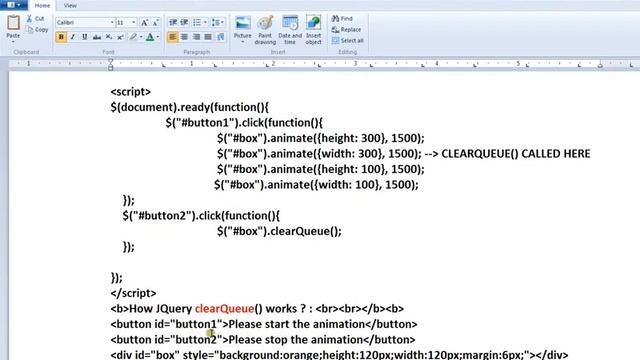Open the list style dropdown arrow
This screenshot has width=640, height=360.
(x=205, y=22)
